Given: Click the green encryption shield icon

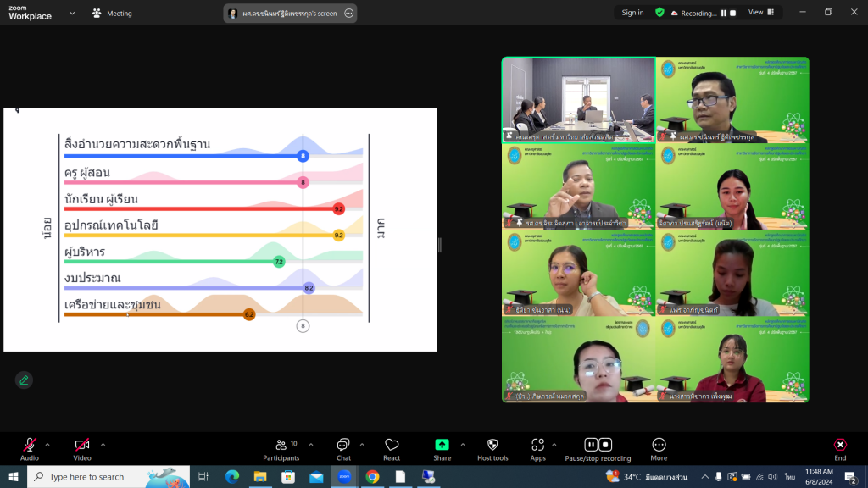Looking at the screenshot, I should 659,13.
